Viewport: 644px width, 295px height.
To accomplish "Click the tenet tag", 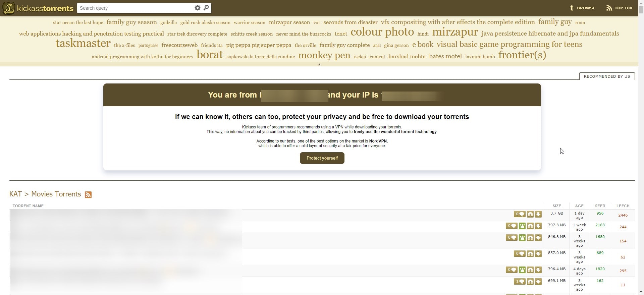I will click(x=341, y=34).
